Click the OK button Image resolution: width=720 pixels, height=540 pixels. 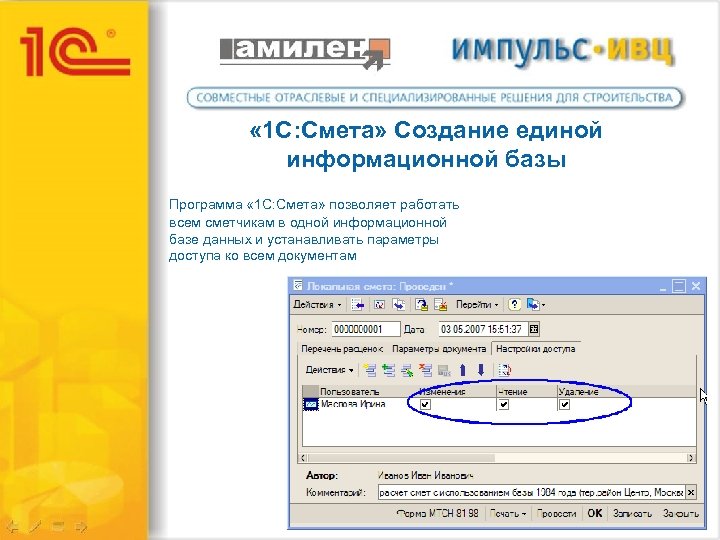click(595, 513)
